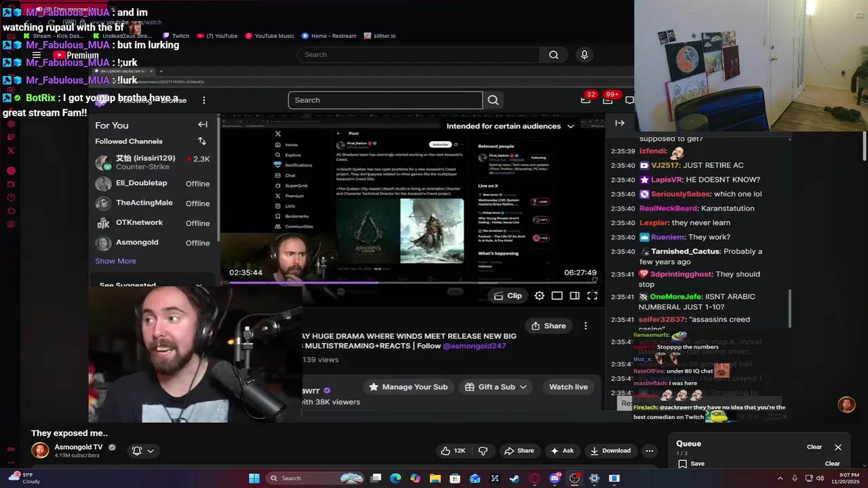
Task: Open File Explorer from taskbar
Action: [x=435, y=479]
